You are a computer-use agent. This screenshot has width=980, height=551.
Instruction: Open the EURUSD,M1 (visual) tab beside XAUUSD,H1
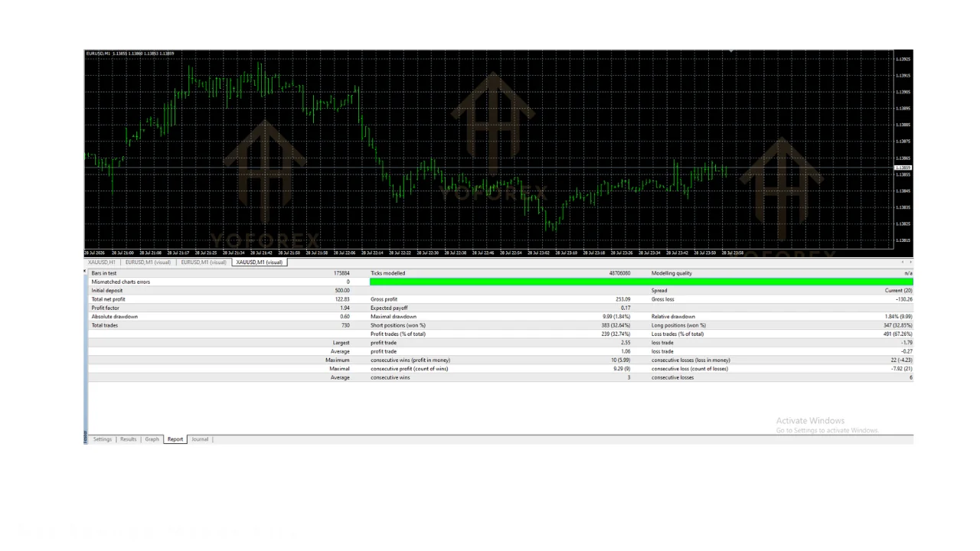(149, 262)
